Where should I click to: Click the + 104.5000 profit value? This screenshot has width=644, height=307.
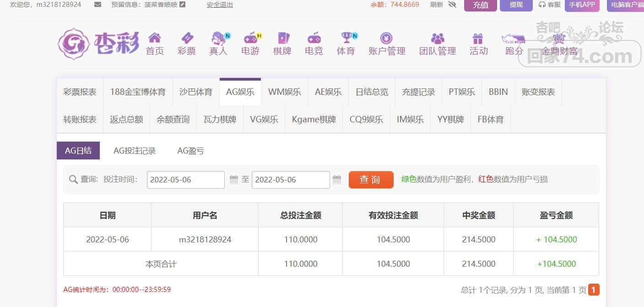point(557,240)
